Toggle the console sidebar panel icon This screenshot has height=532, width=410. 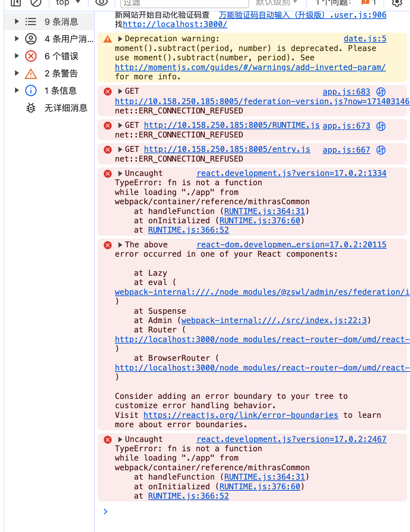16,3
